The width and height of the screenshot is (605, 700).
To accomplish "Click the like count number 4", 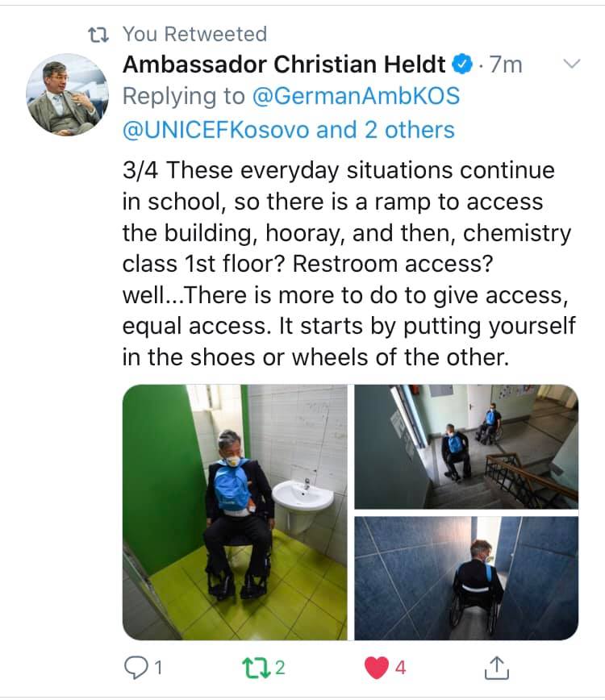I will [x=400, y=668].
